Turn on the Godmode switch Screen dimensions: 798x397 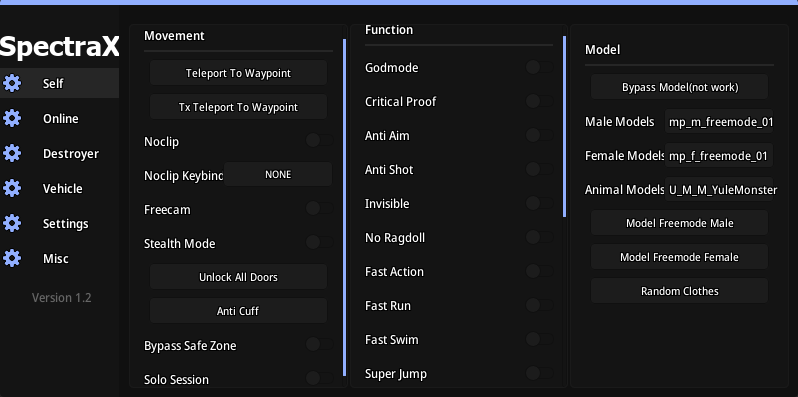tap(539, 67)
